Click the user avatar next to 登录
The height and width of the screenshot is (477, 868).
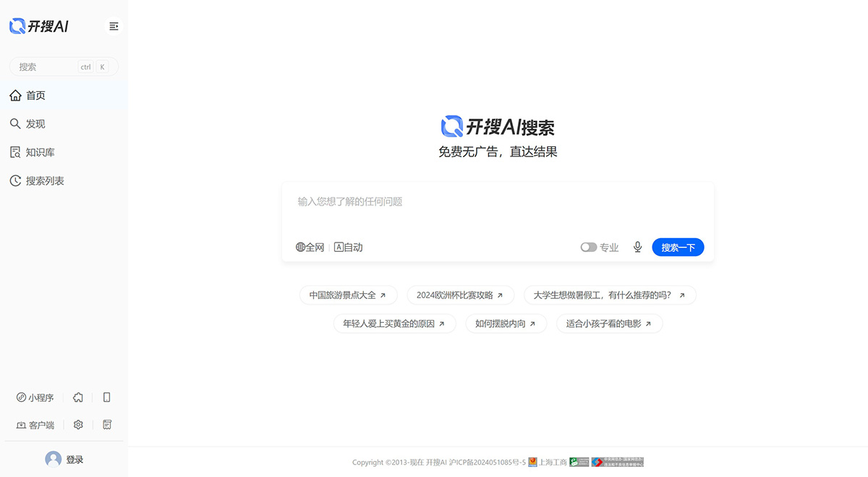tap(53, 459)
